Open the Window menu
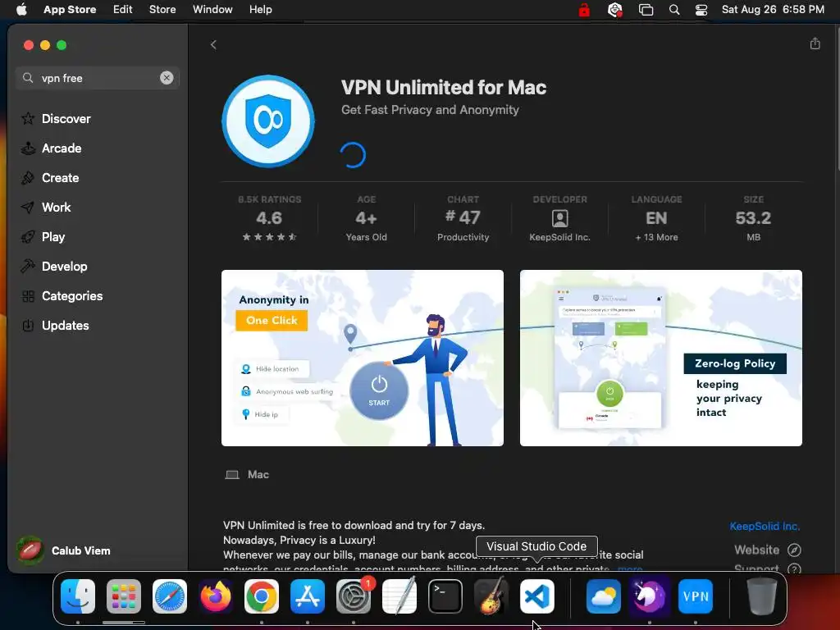The height and width of the screenshot is (630, 840). pos(212,10)
